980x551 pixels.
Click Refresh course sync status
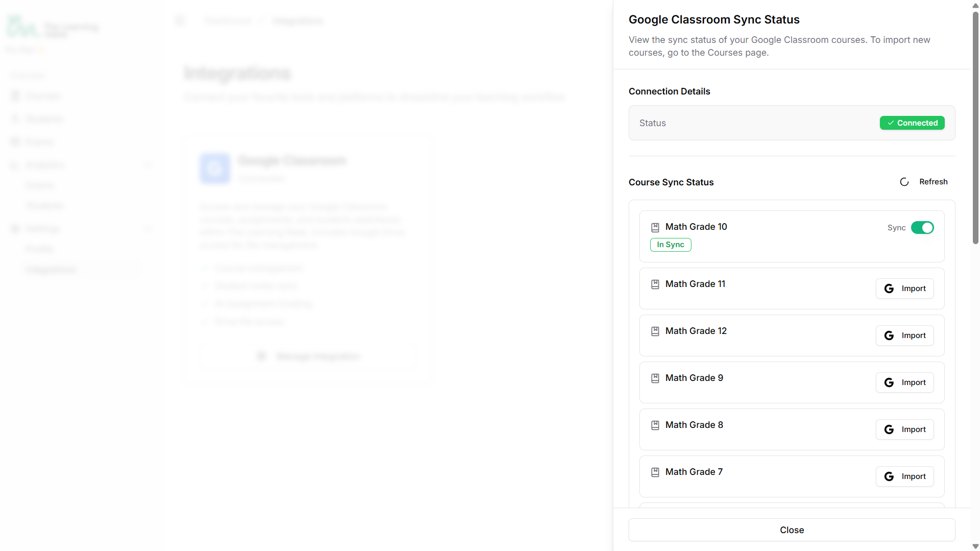pos(923,182)
